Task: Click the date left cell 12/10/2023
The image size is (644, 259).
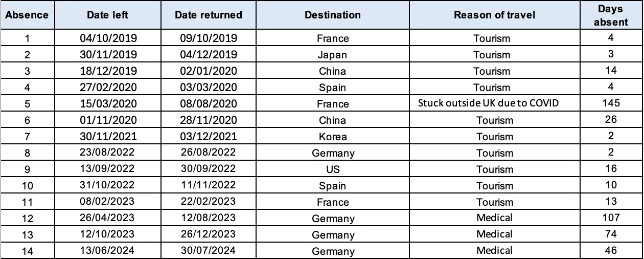Action: 108,234
